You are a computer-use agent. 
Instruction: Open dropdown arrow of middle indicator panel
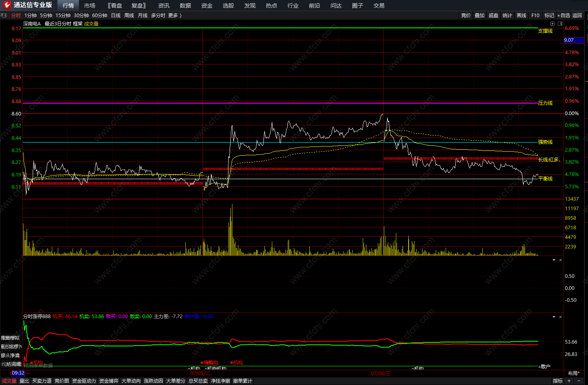click(554, 260)
